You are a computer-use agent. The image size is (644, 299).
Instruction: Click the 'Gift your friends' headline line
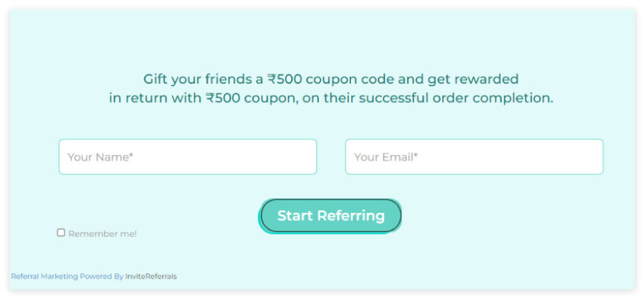click(331, 79)
